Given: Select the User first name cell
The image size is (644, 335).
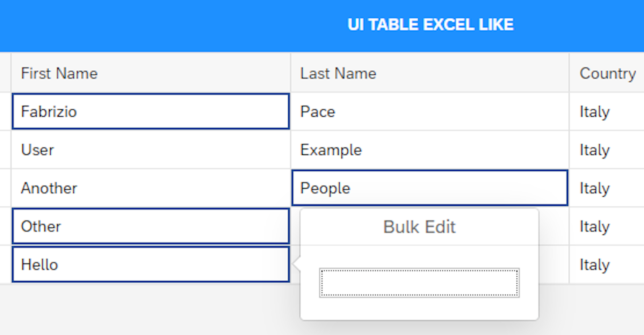Looking at the screenshot, I should coord(151,150).
